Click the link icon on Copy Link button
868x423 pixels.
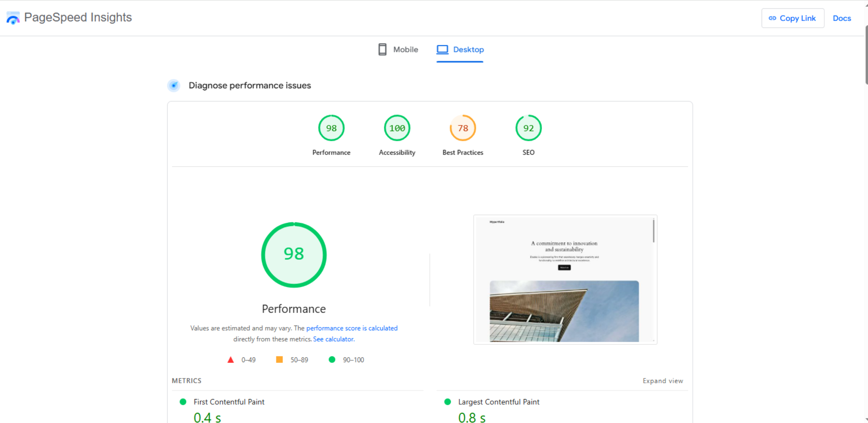tap(772, 18)
